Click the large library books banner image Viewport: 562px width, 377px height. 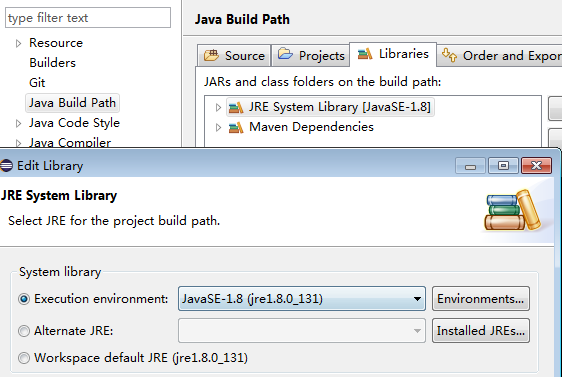pos(513,210)
